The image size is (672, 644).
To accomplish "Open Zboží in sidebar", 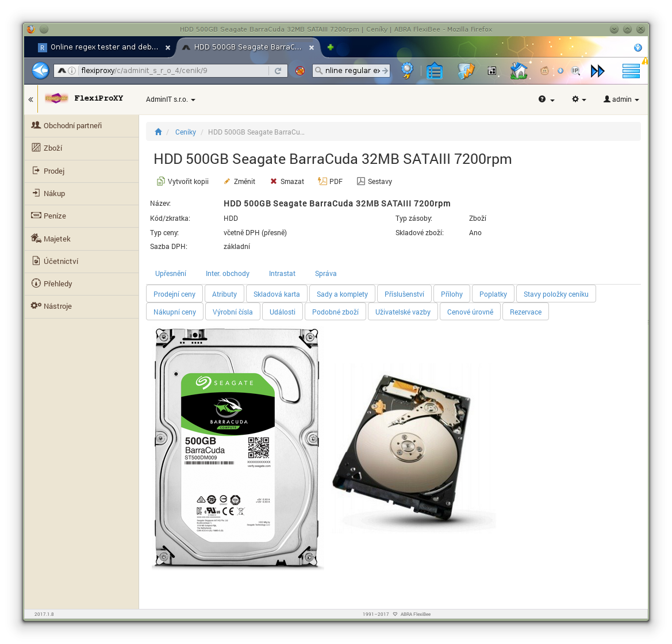I will [82, 148].
